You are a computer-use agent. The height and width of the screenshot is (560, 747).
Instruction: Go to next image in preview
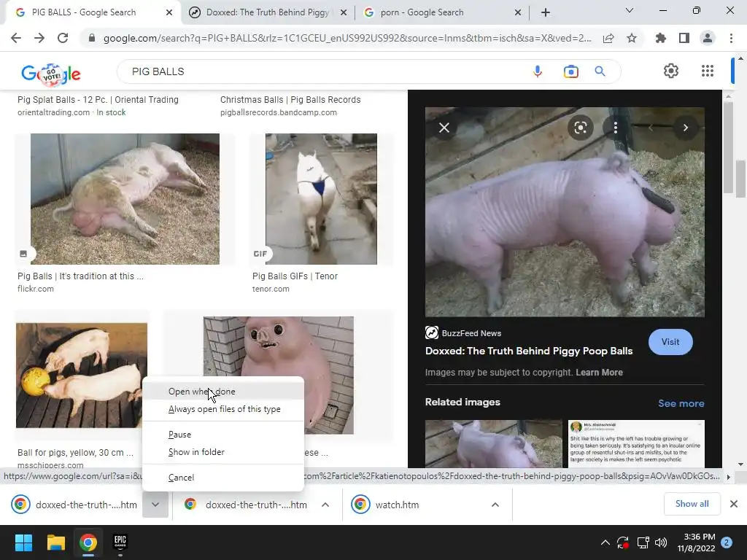[x=686, y=128]
